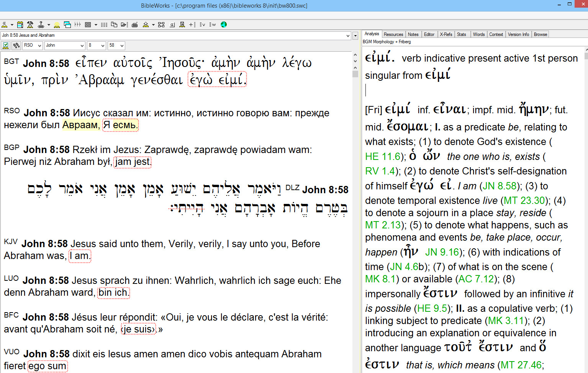Click the cascading blue windows icon
Image resolution: width=588 pixels, height=373 pixels.
(67, 24)
